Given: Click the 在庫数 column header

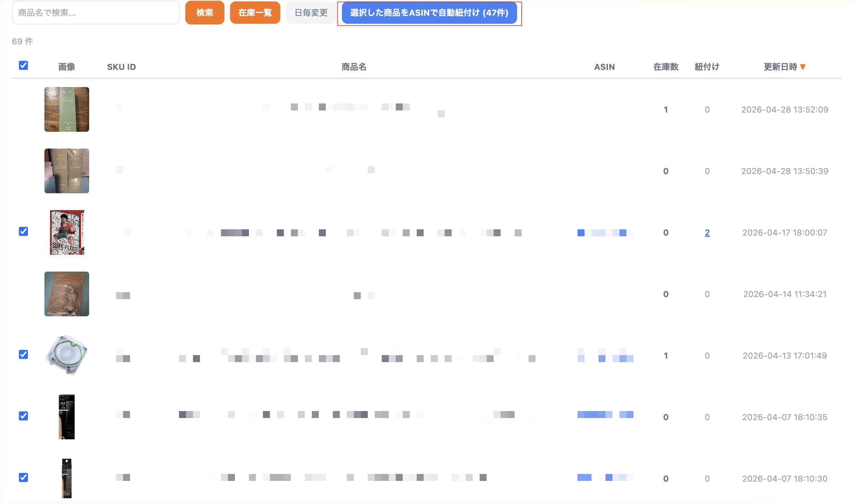Looking at the screenshot, I should (666, 67).
